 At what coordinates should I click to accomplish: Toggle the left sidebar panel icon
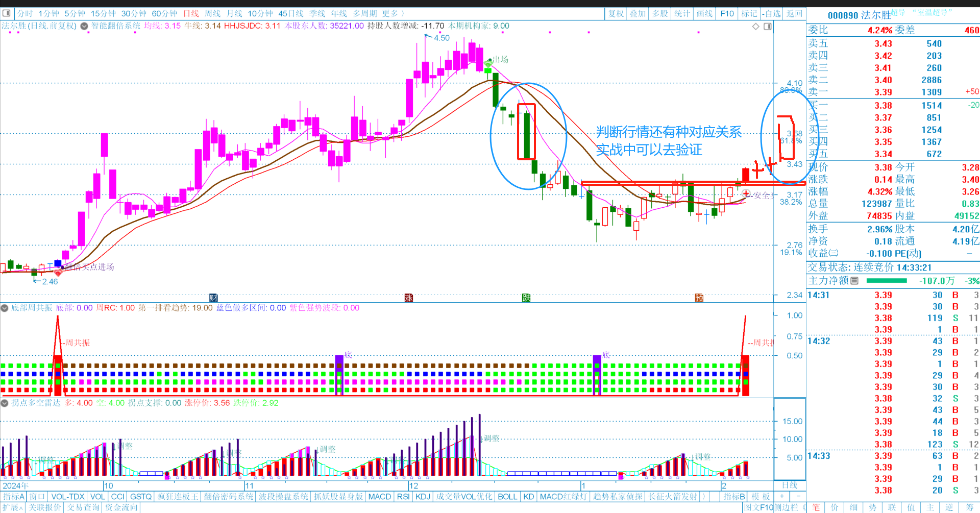6,13
